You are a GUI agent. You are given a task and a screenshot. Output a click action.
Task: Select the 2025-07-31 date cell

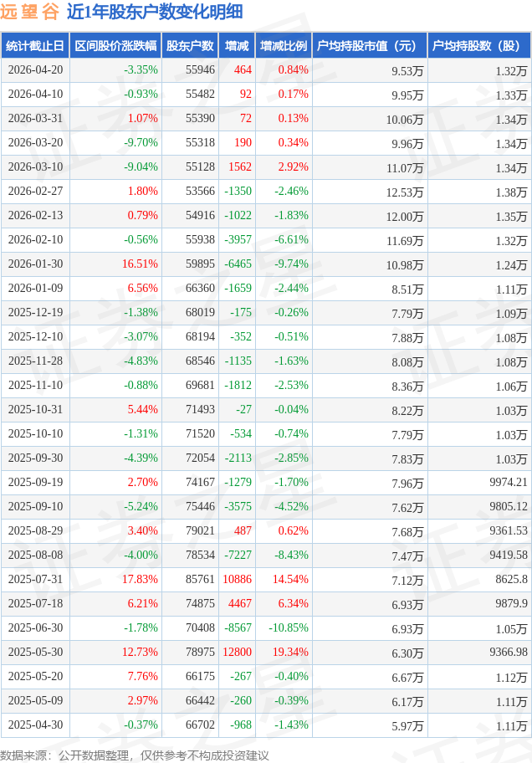pyautogui.click(x=34, y=579)
